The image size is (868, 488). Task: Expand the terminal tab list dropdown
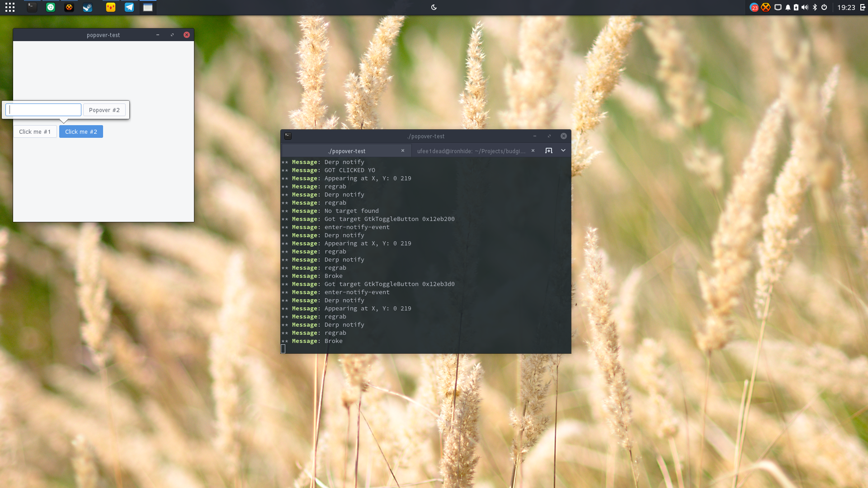(563, 150)
